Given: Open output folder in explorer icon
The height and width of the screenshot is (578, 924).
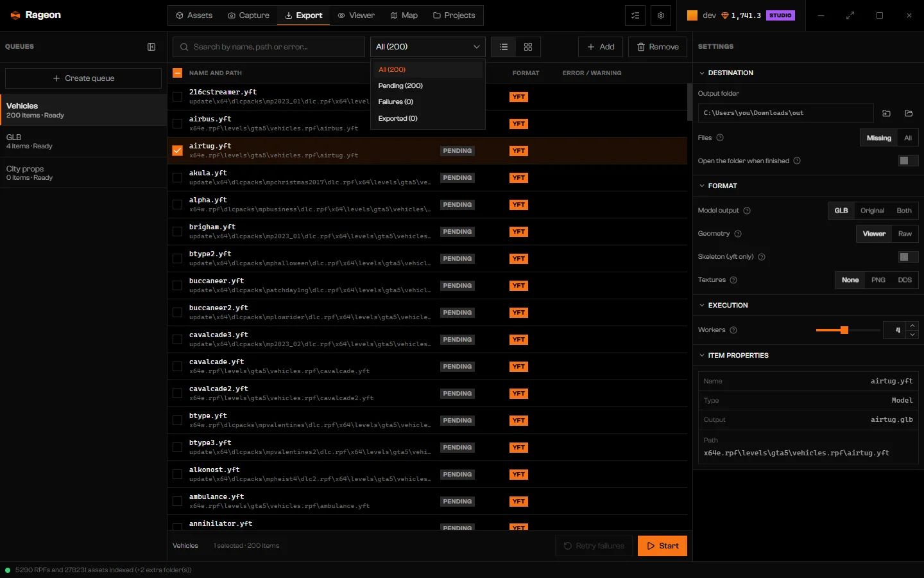Looking at the screenshot, I should point(909,113).
